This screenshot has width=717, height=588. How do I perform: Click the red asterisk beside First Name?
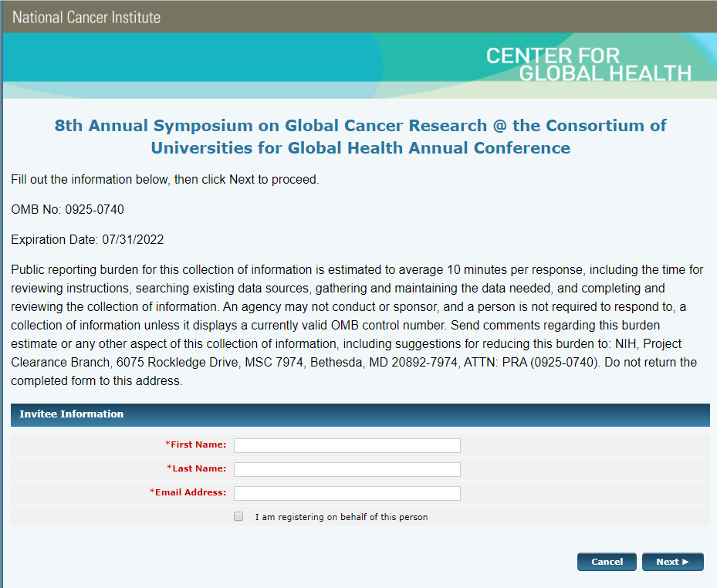coord(167,444)
